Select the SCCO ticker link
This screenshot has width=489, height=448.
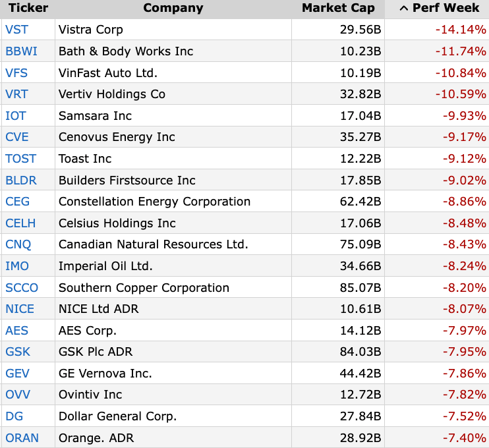point(22,288)
